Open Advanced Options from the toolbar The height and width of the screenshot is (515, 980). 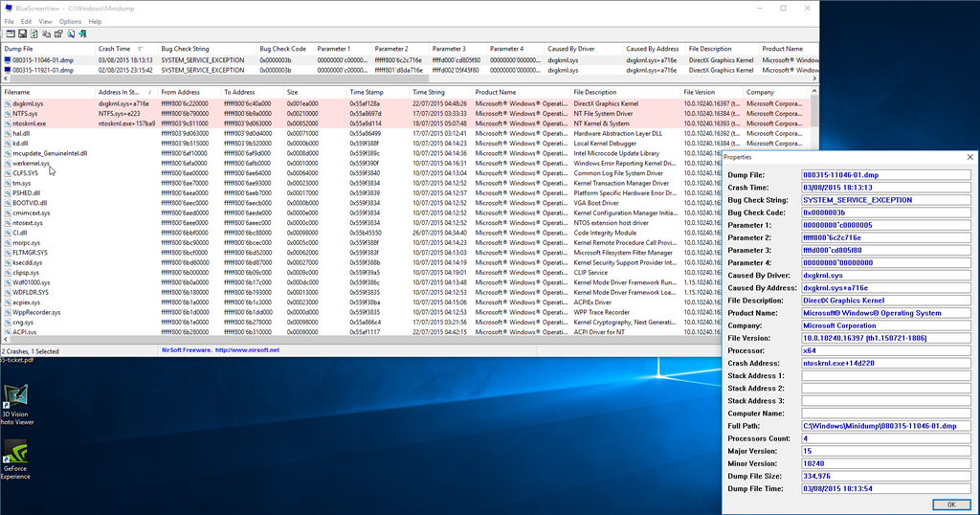(x=11, y=34)
